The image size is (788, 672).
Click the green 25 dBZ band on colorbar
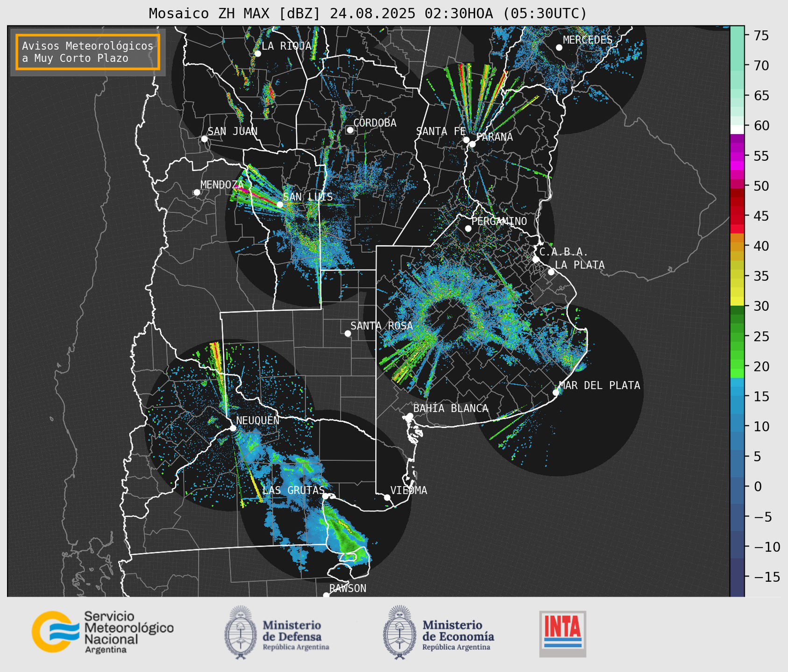coord(737,336)
